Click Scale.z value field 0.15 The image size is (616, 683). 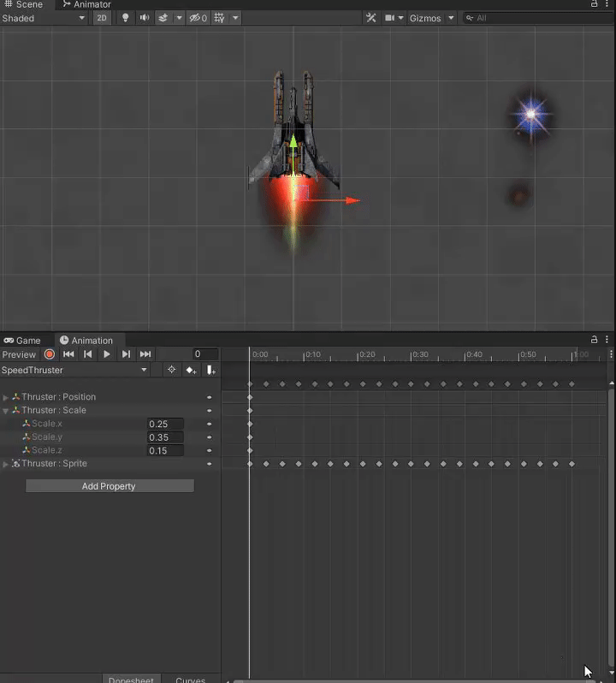165,450
